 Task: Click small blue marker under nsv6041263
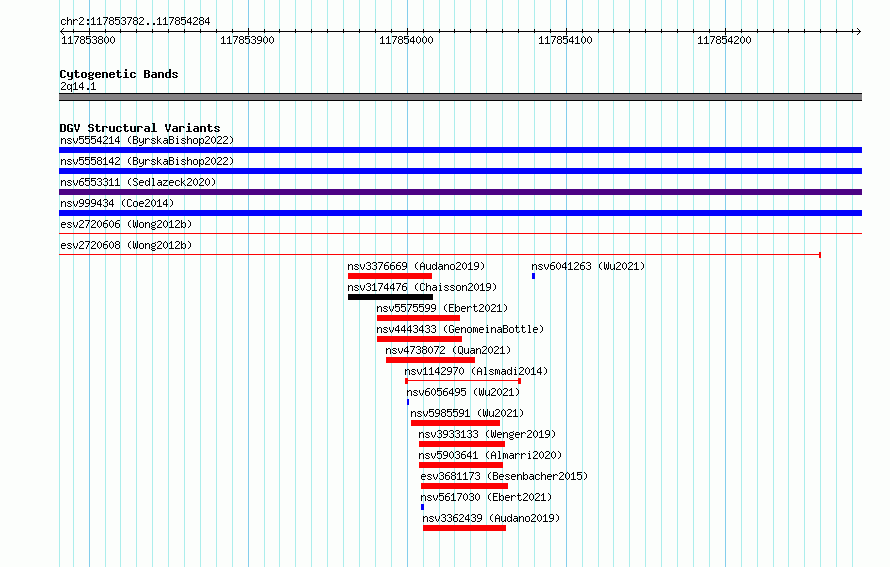pos(534,276)
